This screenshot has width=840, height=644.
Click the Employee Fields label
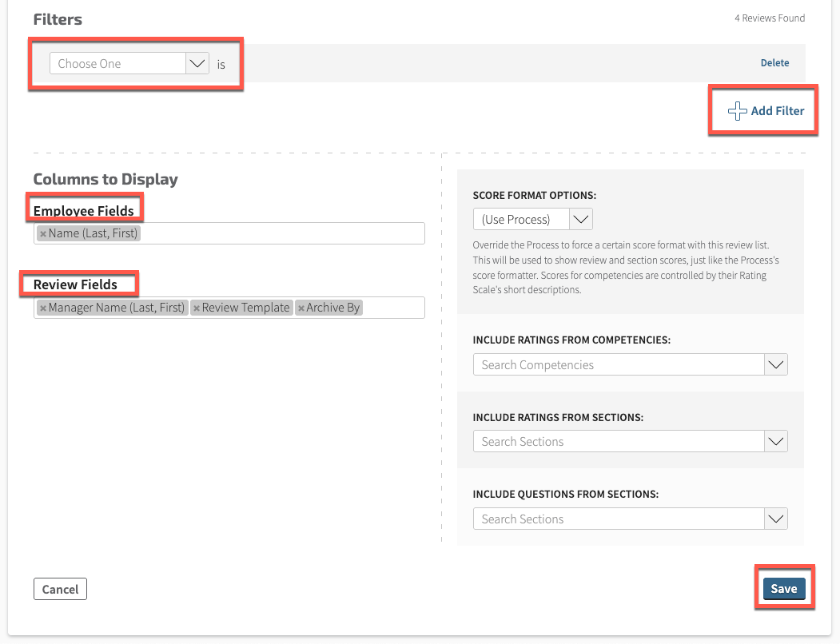(x=84, y=211)
